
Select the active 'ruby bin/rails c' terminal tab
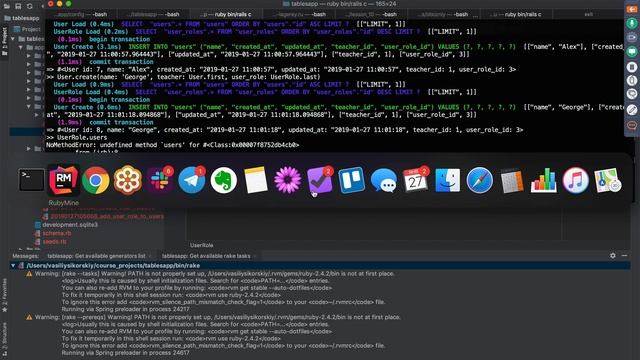pyautogui.click(x=226, y=14)
